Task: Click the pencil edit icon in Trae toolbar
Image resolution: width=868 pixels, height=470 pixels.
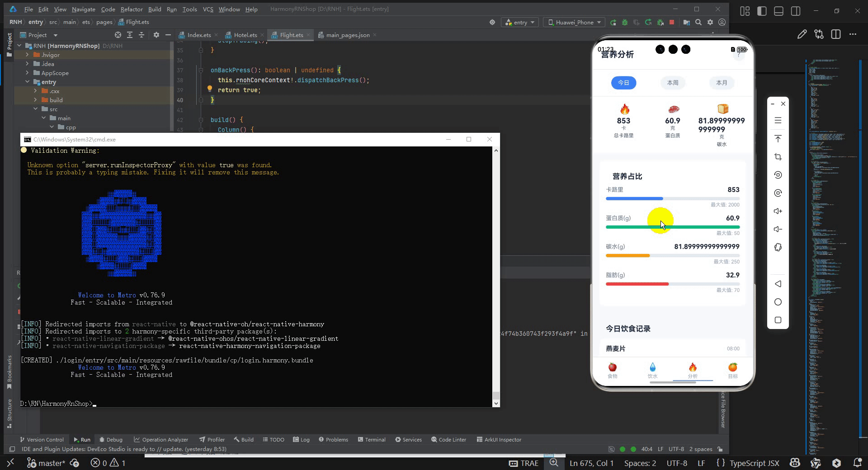Action: [802, 34]
